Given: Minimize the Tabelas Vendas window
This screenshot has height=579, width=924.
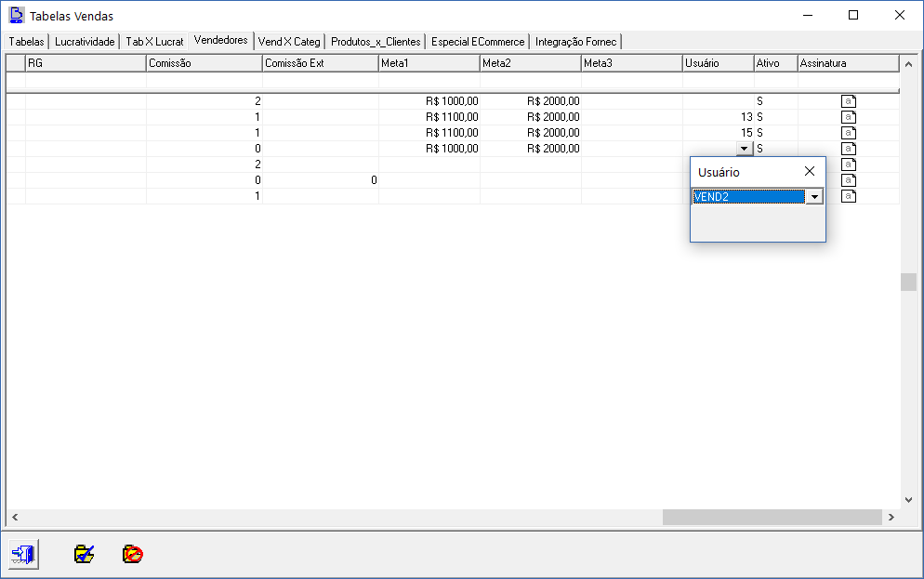Looking at the screenshot, I should 807,15.
